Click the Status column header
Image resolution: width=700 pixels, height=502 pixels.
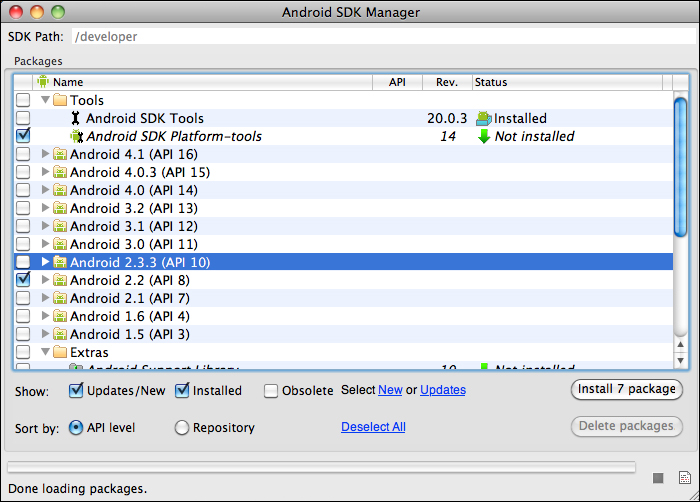tap(567, 82)
